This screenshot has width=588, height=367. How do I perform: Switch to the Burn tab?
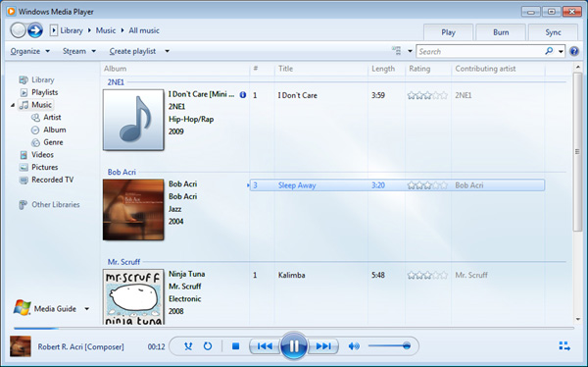[501, 32]
